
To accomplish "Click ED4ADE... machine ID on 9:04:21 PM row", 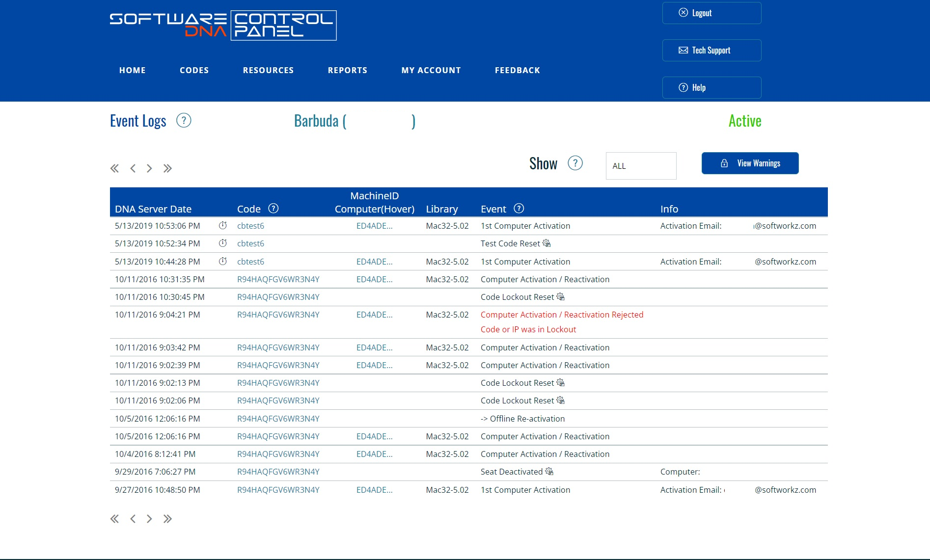I will (374, 315).
